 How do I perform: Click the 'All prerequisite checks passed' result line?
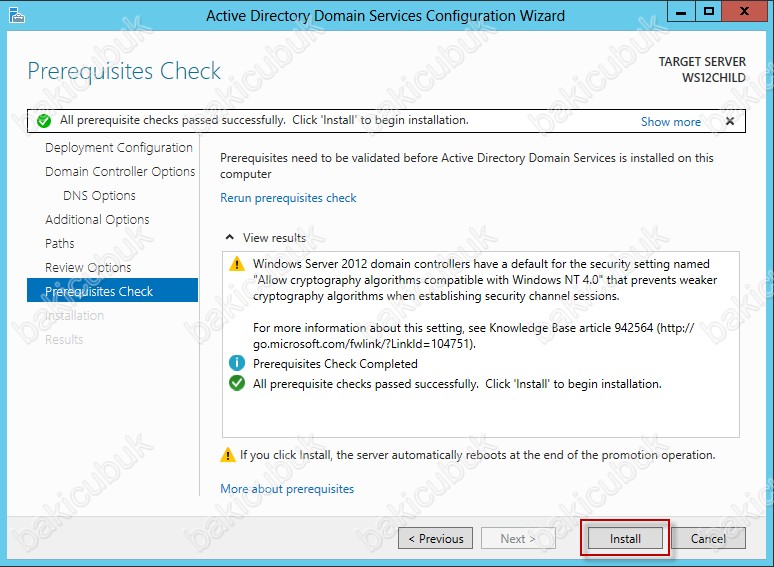[457, 384]
